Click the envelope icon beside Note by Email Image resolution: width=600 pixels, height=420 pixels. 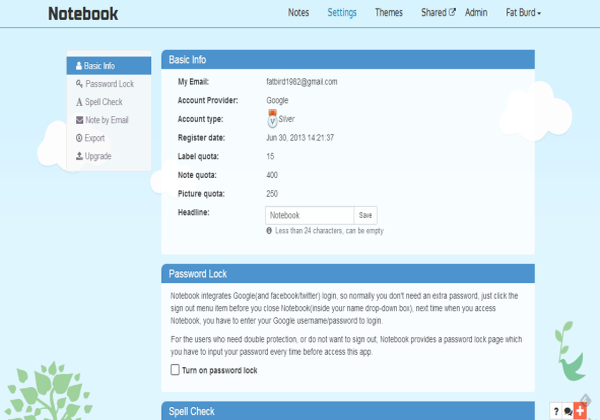pos(79,120)
